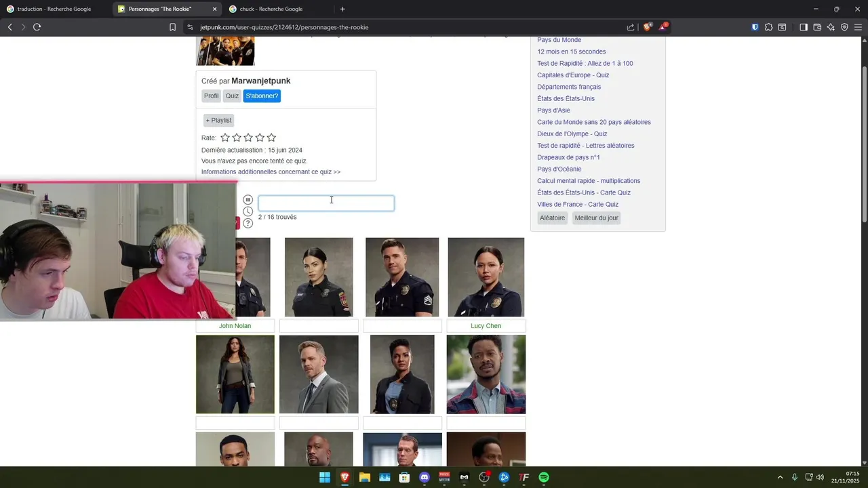The height and width of the screenshot is (488, 868).
Task: Open Bitwarden extension icon
Action: (755, 27)
